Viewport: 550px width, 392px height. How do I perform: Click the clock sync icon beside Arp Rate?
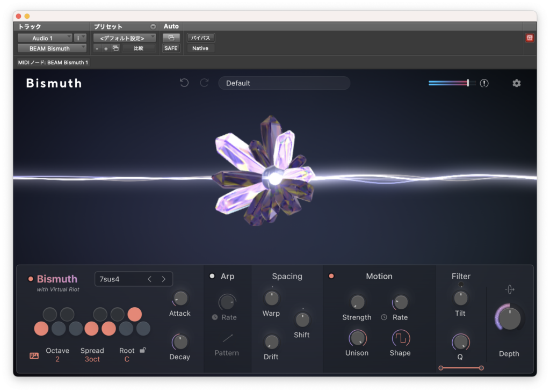coord(215,317)
